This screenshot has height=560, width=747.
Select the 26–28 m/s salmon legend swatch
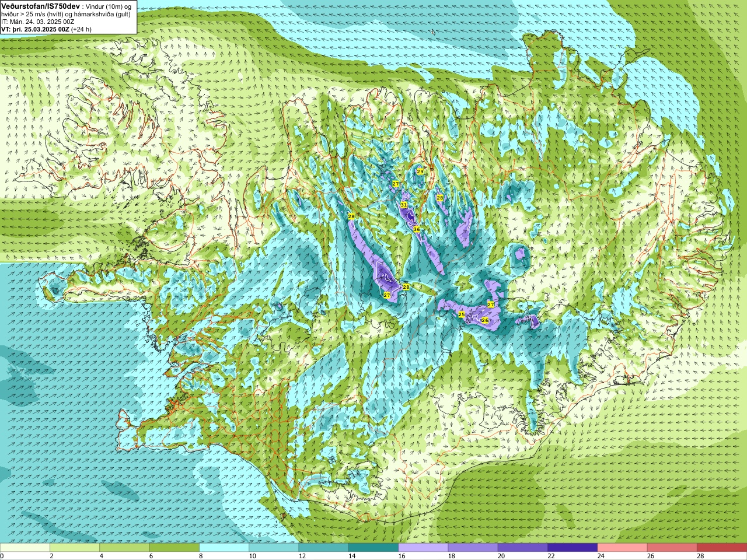click(x=672, y=548)
